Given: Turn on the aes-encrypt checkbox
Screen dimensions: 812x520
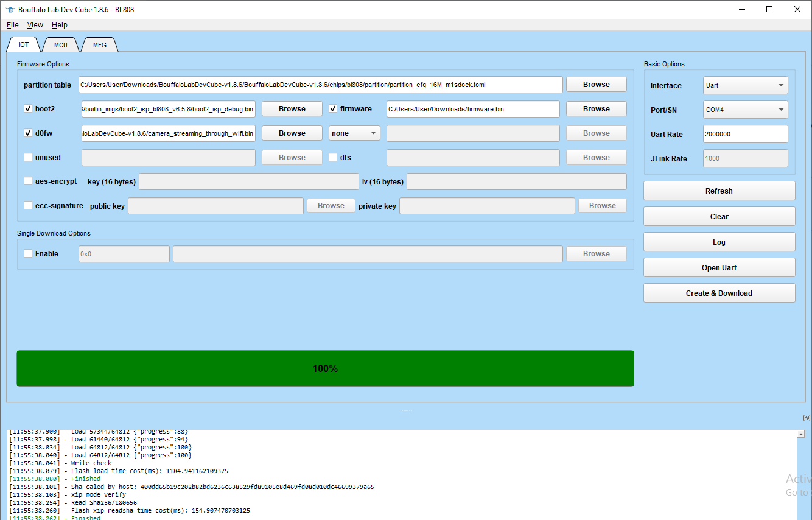Looking at the screenshot, I should tap(28, 181).
